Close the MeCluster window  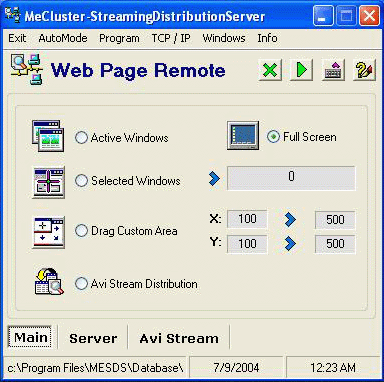[x=369, y=16]
